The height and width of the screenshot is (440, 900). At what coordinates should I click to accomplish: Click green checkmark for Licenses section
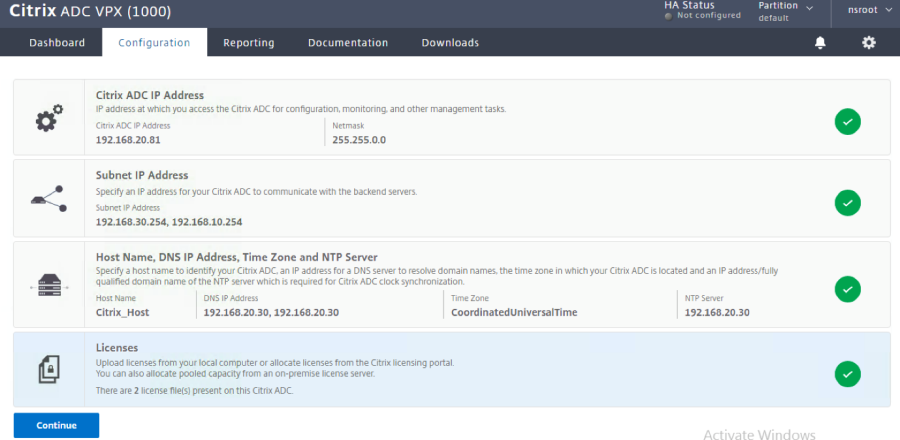click(x=847, y=374)
